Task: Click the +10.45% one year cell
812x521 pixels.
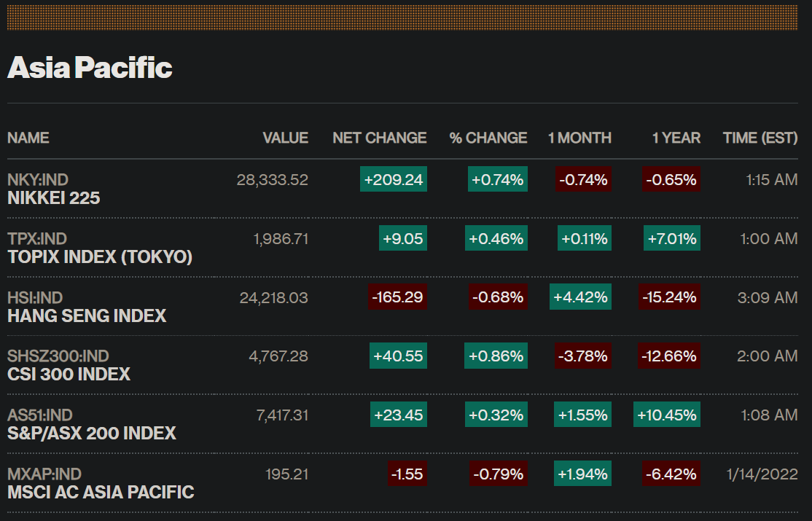Action: click(667, 415)
